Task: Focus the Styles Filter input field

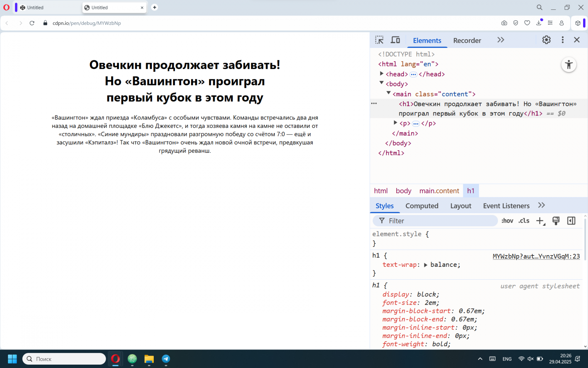Action: coord(435,221)
